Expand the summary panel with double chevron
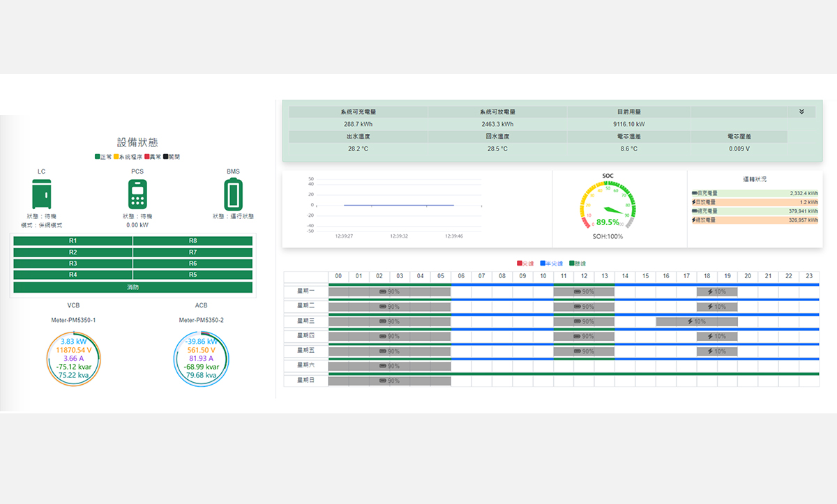This screenshot has width=837, height=504. pos(801,112)
